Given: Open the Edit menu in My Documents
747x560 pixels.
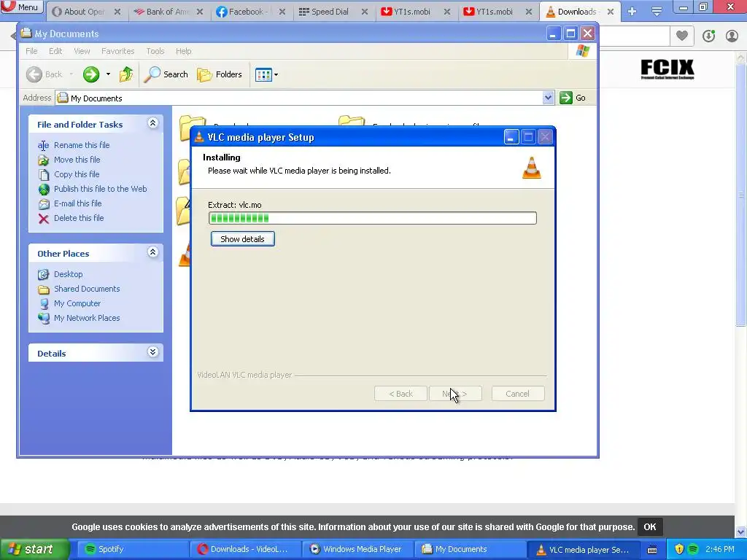Looking at the screenshot, I should (55, 51).
